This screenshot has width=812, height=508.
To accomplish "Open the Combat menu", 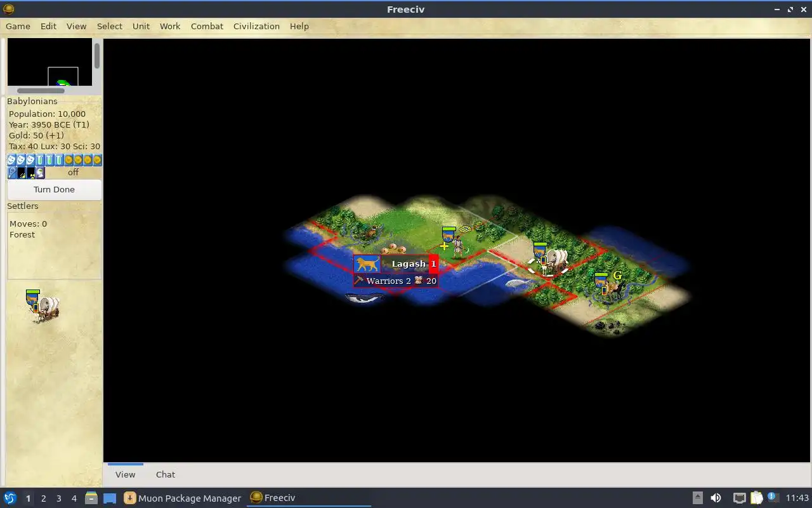I will pos(207,26).
